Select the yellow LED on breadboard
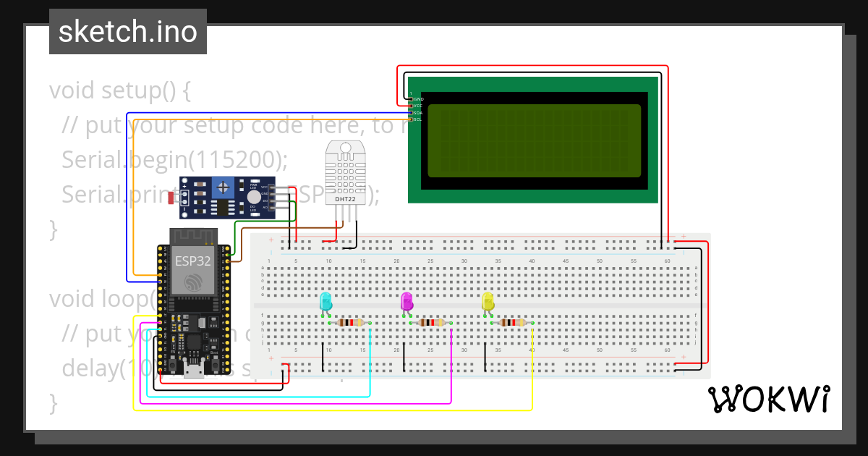Screen dimensions: 868x456 coord(488,301)
